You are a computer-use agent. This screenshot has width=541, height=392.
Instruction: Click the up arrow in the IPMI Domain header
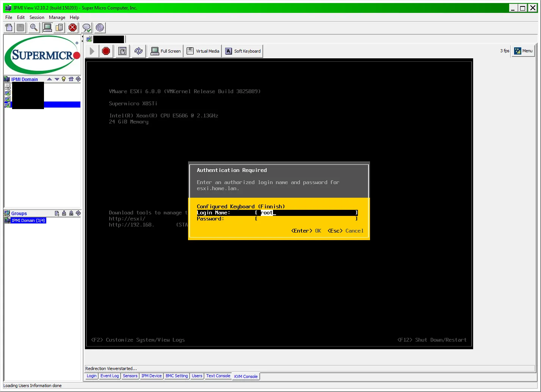[49, 79]
